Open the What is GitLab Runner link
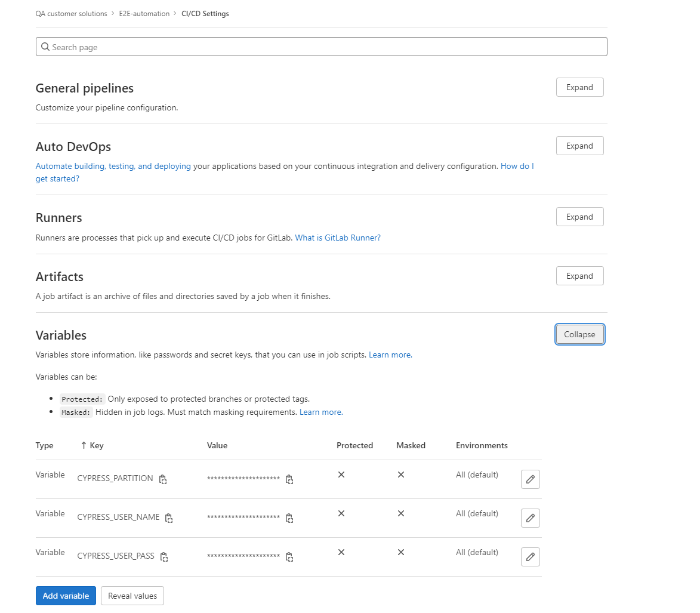 338,238
